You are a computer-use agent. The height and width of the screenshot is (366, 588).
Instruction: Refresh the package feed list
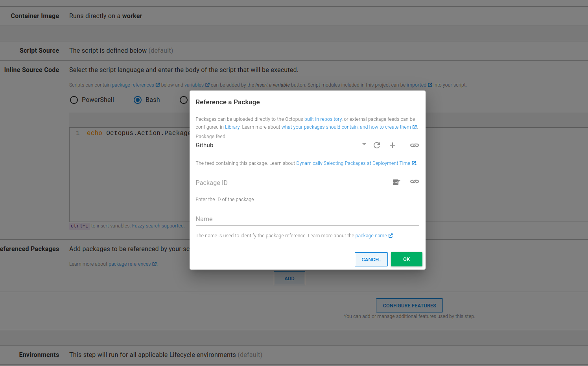pyautogui.click(x=377, y=145)
